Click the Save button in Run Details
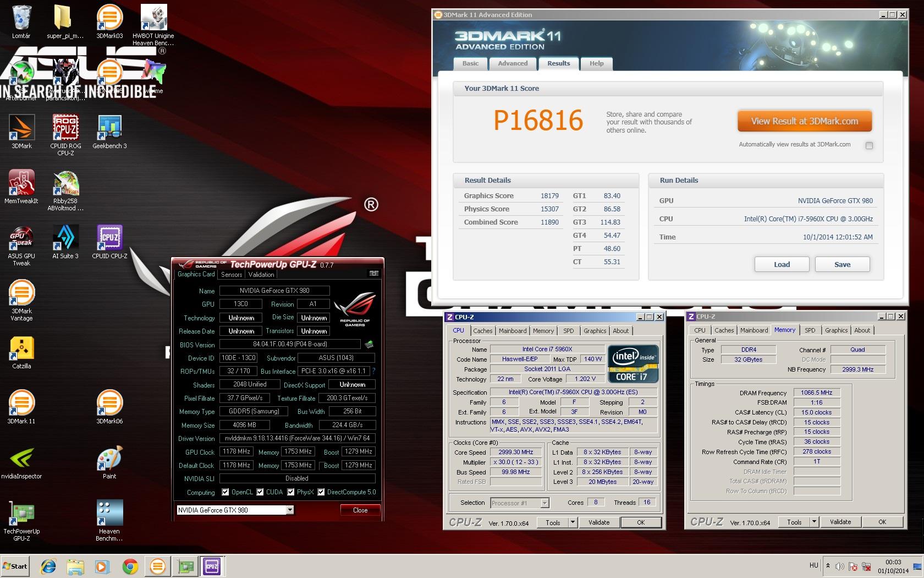 (842, 264)
